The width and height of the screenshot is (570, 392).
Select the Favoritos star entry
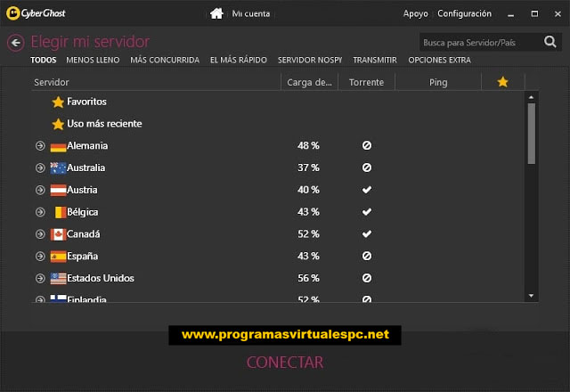79,102
